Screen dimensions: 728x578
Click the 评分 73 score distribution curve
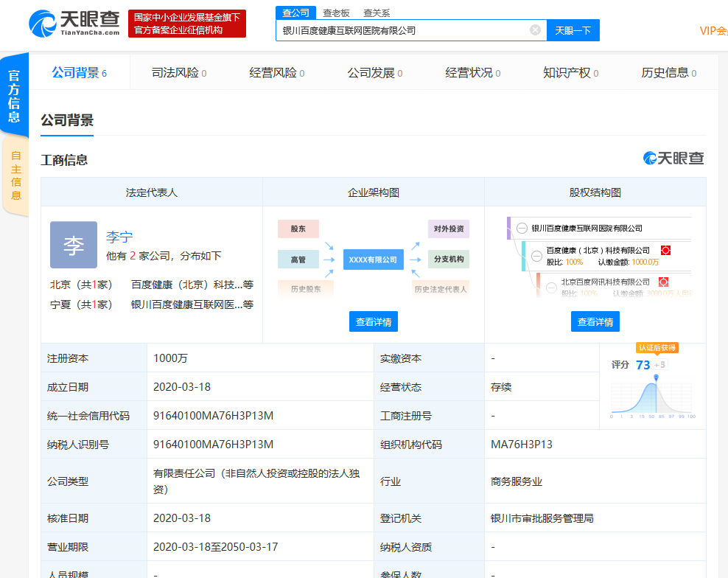[x=652, y=398]
